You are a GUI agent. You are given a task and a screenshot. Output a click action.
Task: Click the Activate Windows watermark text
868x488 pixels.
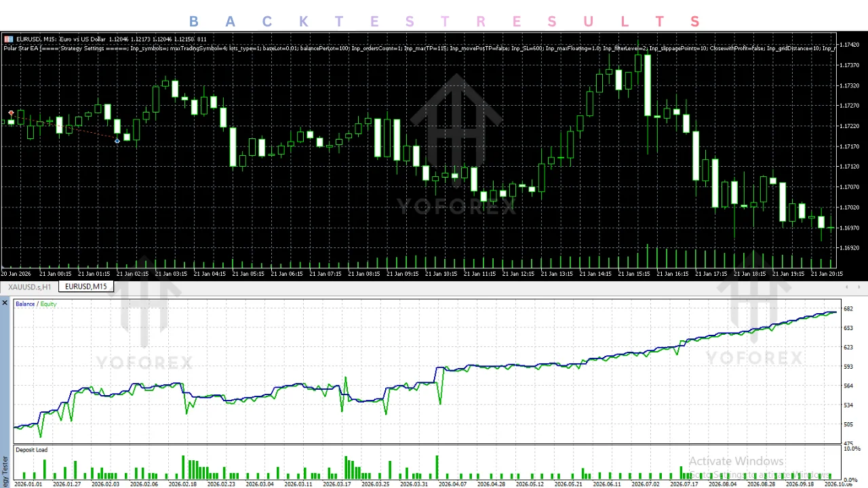tap(736, 462)
